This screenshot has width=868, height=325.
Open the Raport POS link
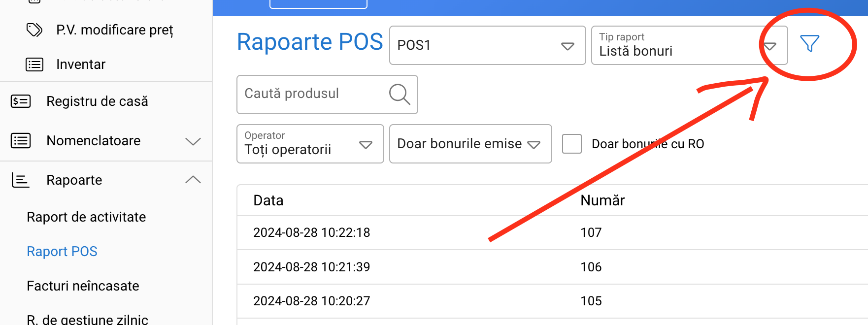62,252
